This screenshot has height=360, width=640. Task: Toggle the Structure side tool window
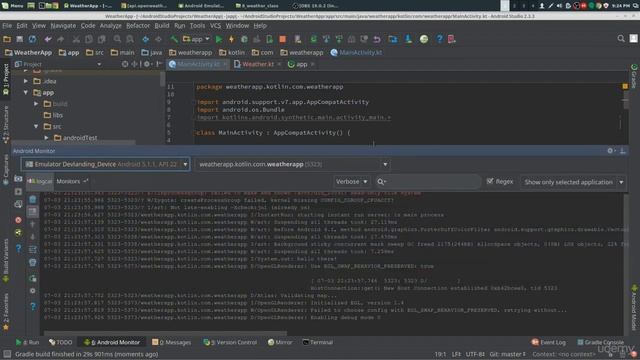(6, 124)
